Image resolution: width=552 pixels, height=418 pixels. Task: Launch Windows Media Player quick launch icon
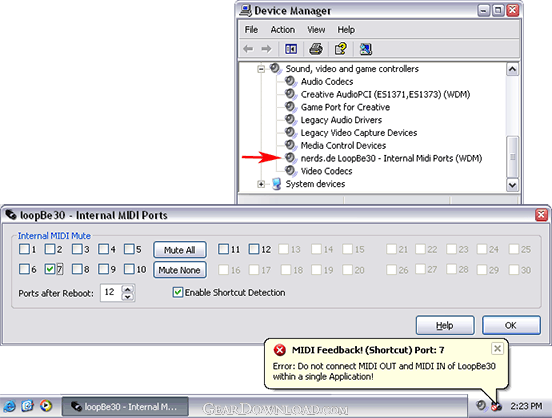point(46,406)
